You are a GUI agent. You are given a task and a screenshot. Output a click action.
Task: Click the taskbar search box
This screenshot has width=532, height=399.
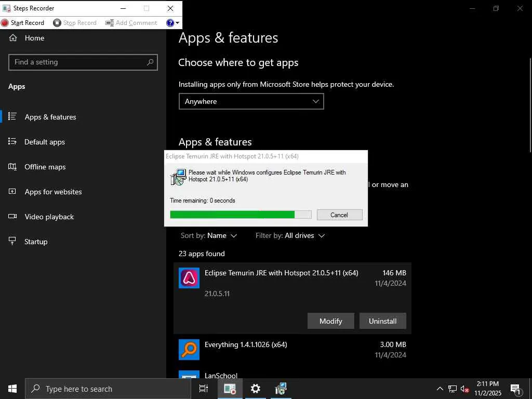coord(108,389)
